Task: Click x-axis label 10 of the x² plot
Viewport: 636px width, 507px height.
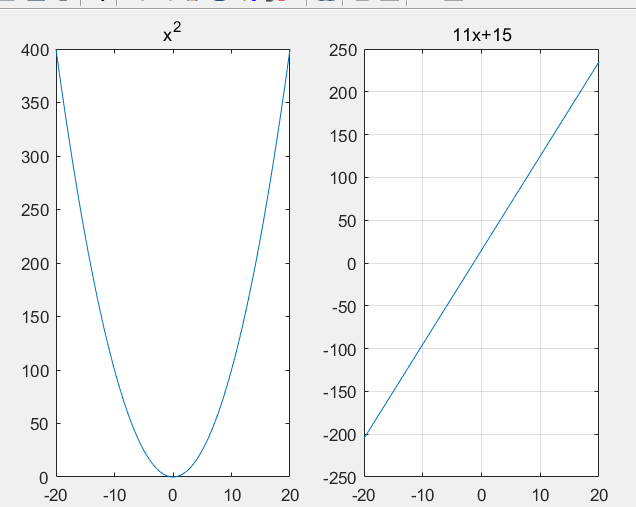Action: click(232, 495)
